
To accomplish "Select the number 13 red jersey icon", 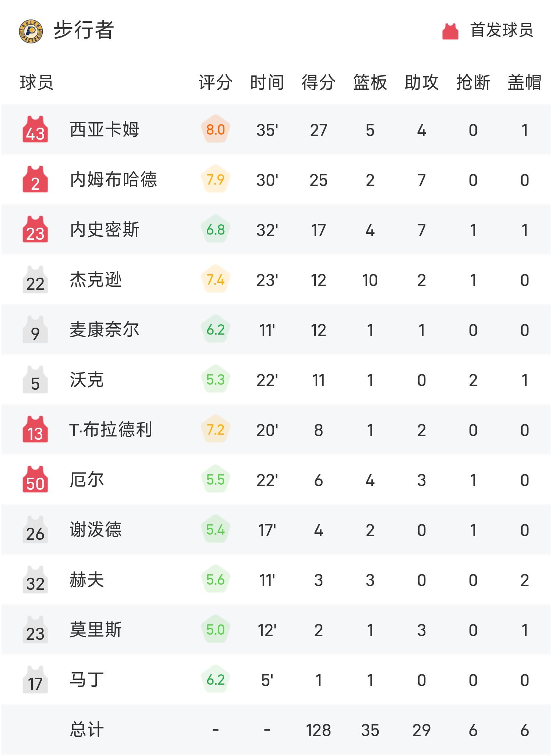I will [x=35, y=430].
